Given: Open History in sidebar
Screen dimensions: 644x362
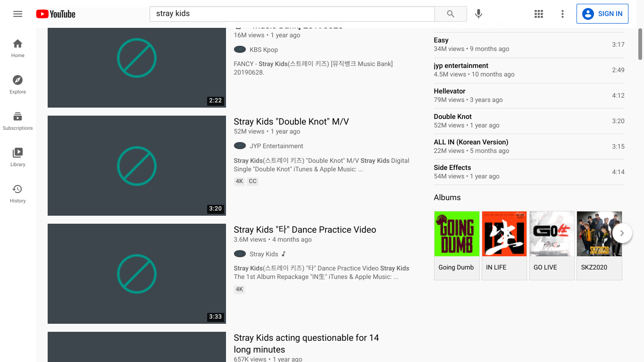Looking at the screenshot, I should click(x=17, y=194).
